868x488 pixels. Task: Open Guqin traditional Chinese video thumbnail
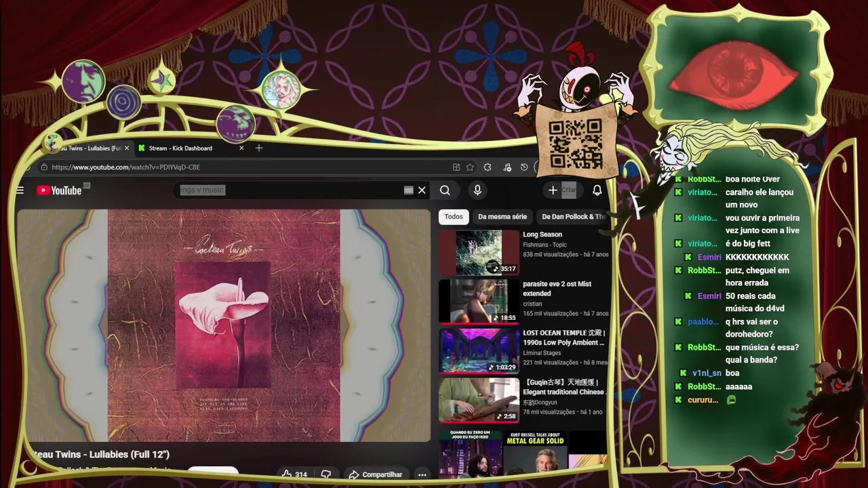pos(479,400)
